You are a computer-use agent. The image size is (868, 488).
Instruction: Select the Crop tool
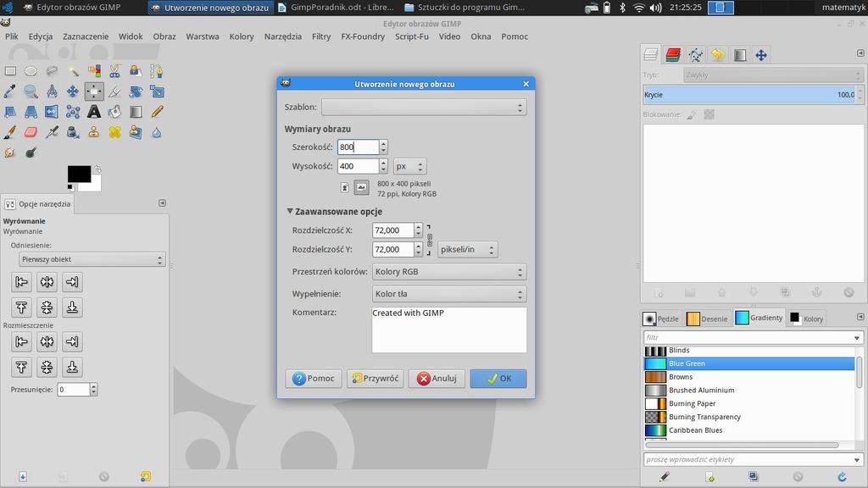[x=114, y=91]
